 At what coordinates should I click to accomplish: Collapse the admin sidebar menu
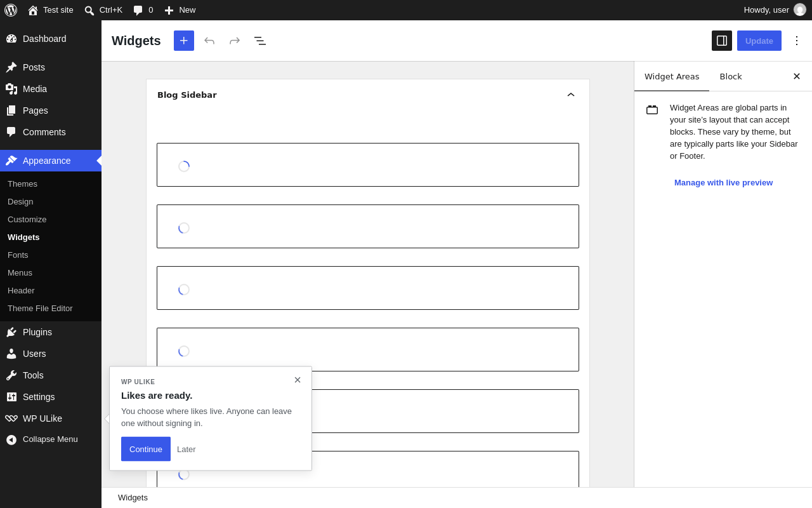click(x=51, y=439)
